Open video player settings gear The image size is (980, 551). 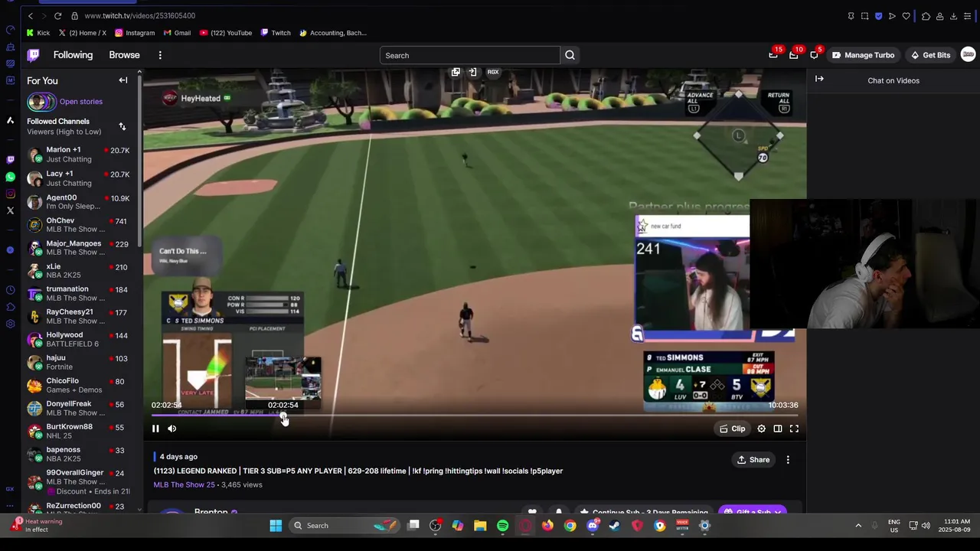[762, 429]
